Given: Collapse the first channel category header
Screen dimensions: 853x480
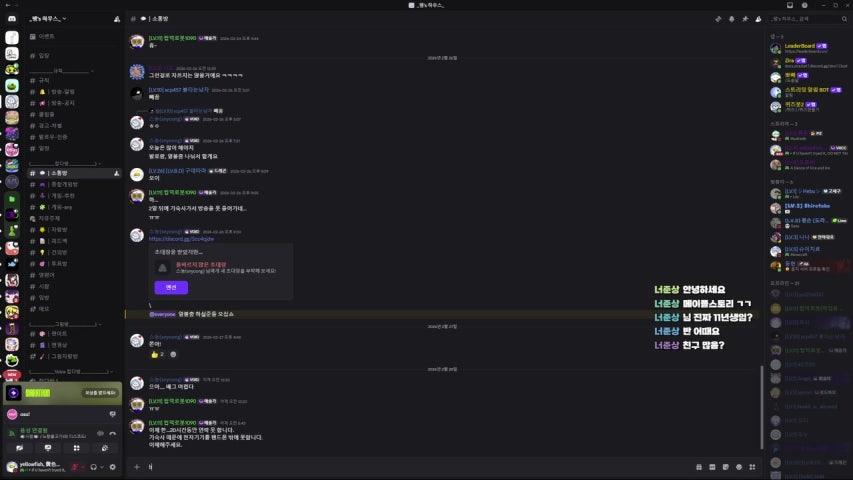Looking at the screenshot, I should (61, 71).
